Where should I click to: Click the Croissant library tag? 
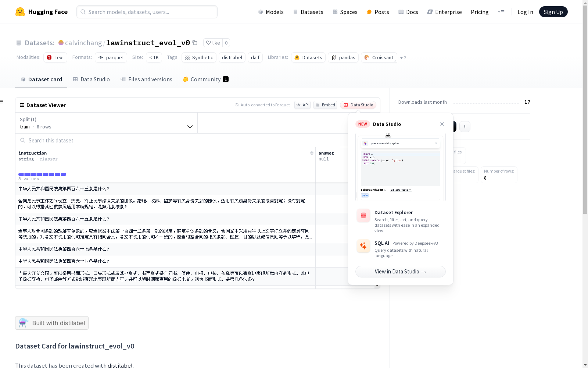point(379,57)
